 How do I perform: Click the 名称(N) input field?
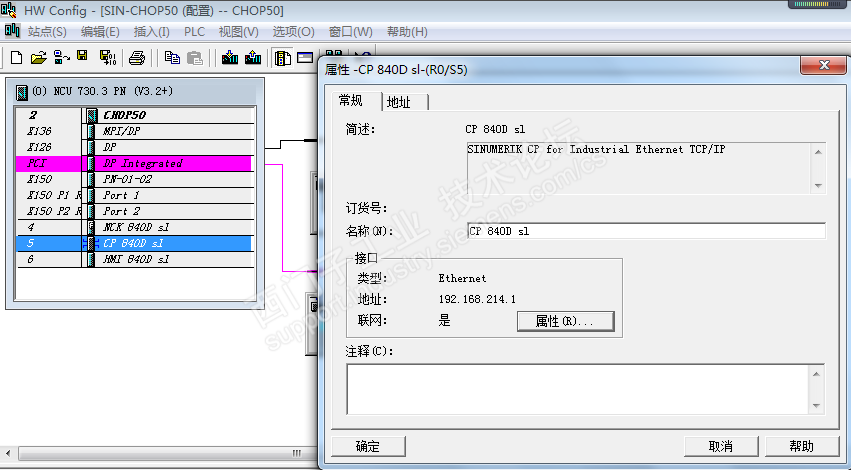[646, 231]
